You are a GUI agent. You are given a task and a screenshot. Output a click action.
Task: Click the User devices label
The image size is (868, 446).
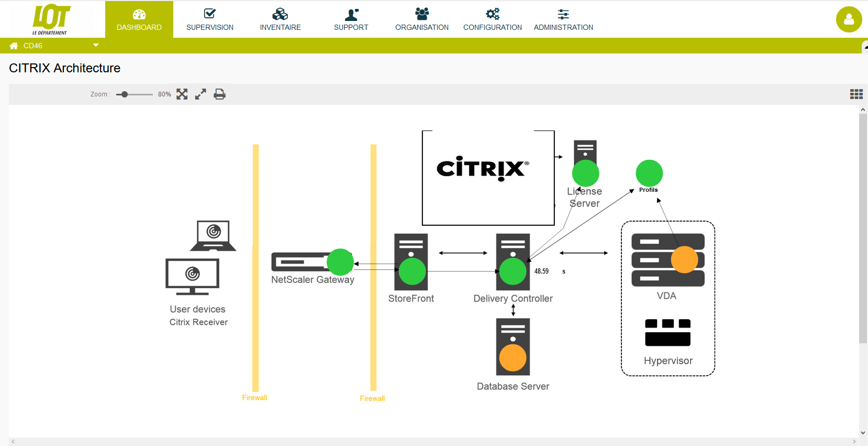[197, 309]
